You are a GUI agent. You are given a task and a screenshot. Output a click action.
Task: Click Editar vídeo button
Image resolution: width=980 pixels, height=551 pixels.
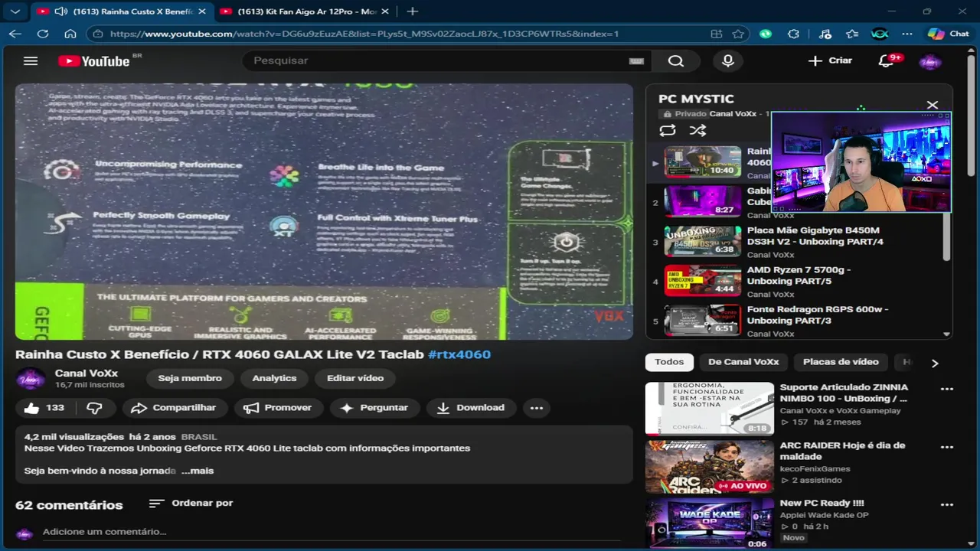tap(355, 378)
